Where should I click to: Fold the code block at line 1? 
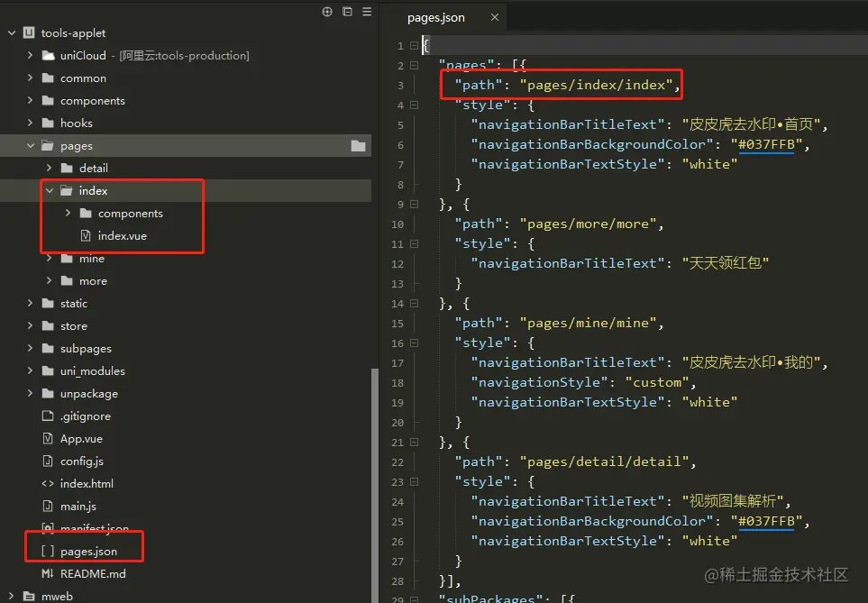pos(414,45)
